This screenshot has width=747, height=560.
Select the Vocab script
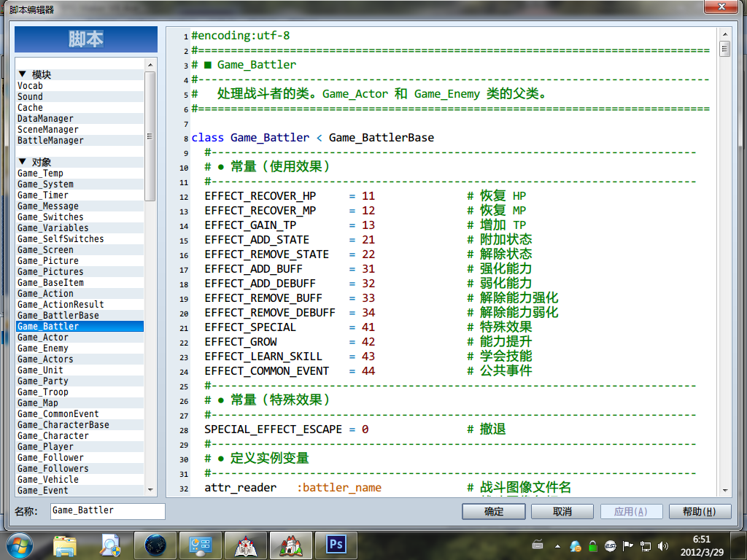pyautogui.click(x=80, y=86)
